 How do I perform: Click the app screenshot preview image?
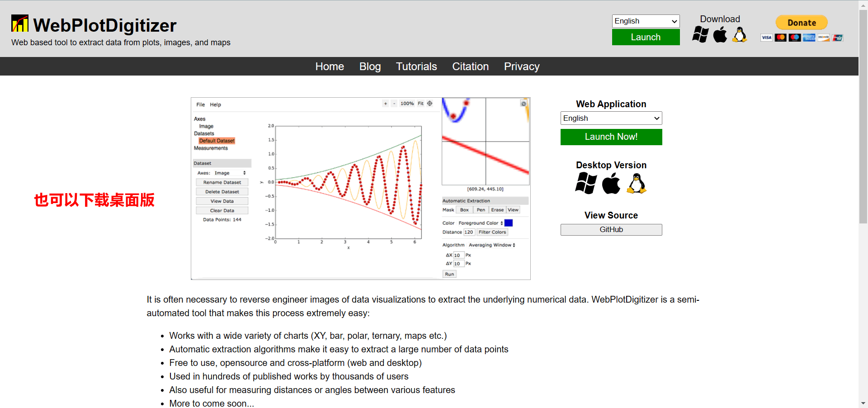tap(360, 189)
